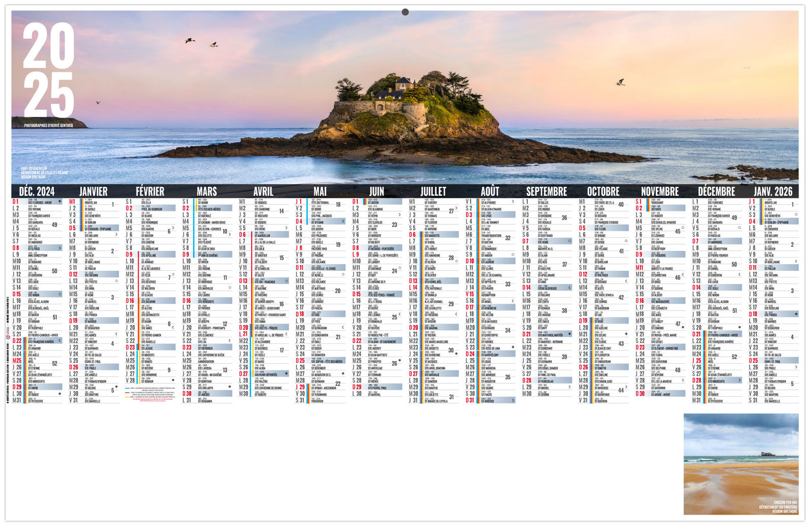Select 'S 1 Toussaint' in Novembre
The image size is (812, 526).
tap(660, 202)
